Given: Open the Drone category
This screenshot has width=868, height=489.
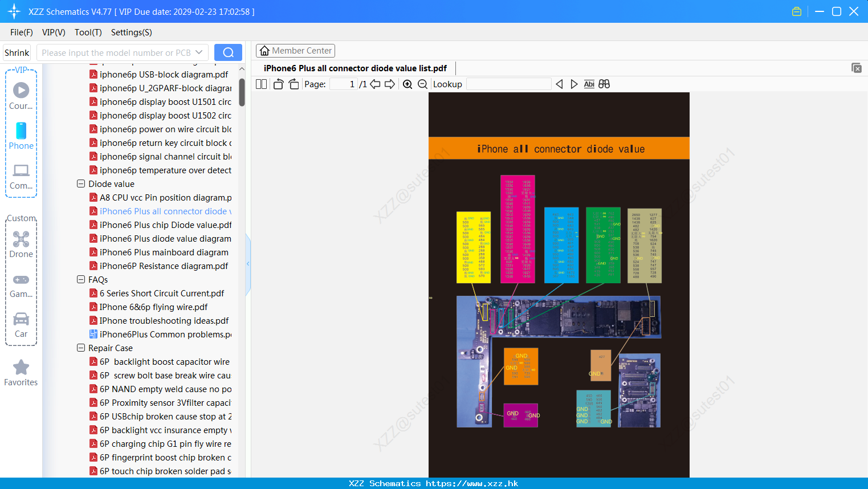Looking at the screenshot, I should [21, 244].
